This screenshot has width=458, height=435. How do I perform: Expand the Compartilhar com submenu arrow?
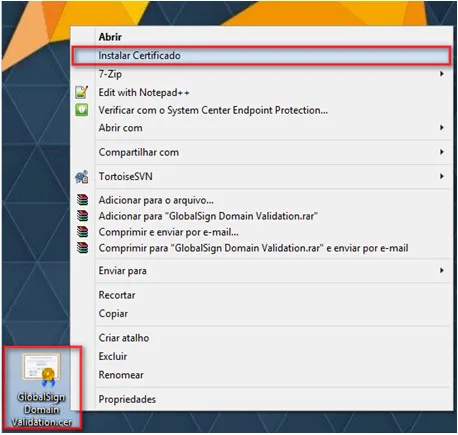click(x=442, y=152)
